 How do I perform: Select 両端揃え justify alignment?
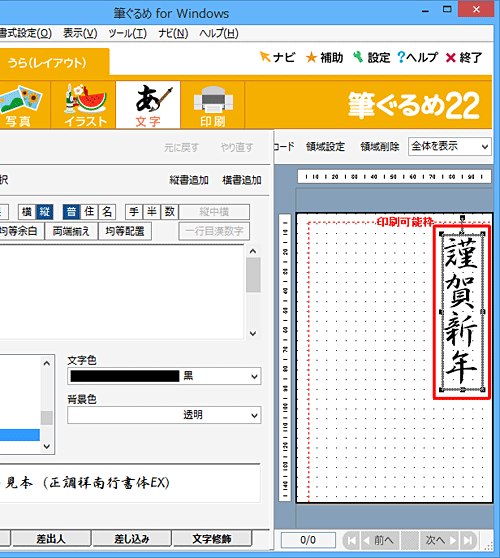(x=71, y=231)
